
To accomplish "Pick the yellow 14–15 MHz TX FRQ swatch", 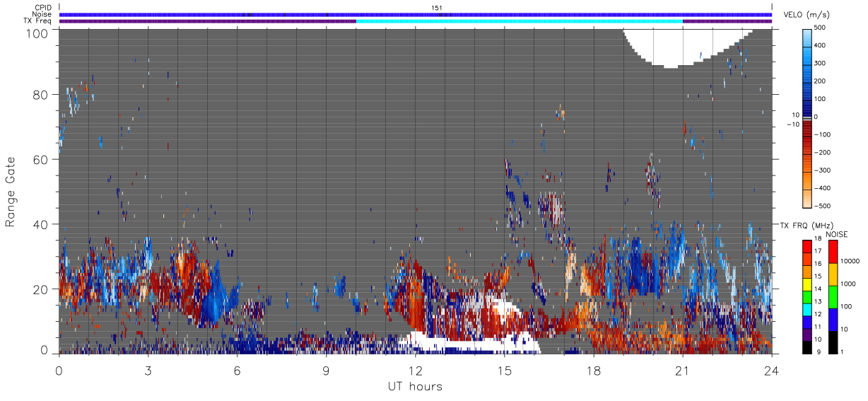I will click(807, 284).
